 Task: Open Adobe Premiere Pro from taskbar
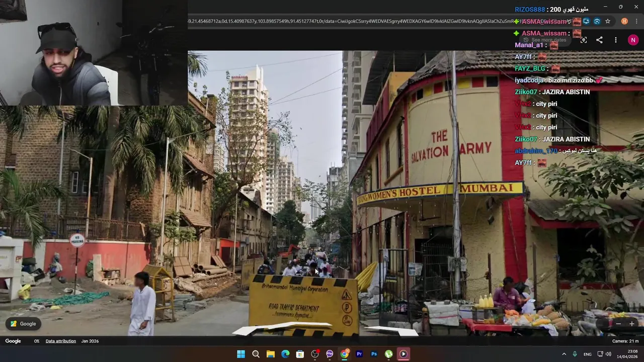(x=359, y=354)
